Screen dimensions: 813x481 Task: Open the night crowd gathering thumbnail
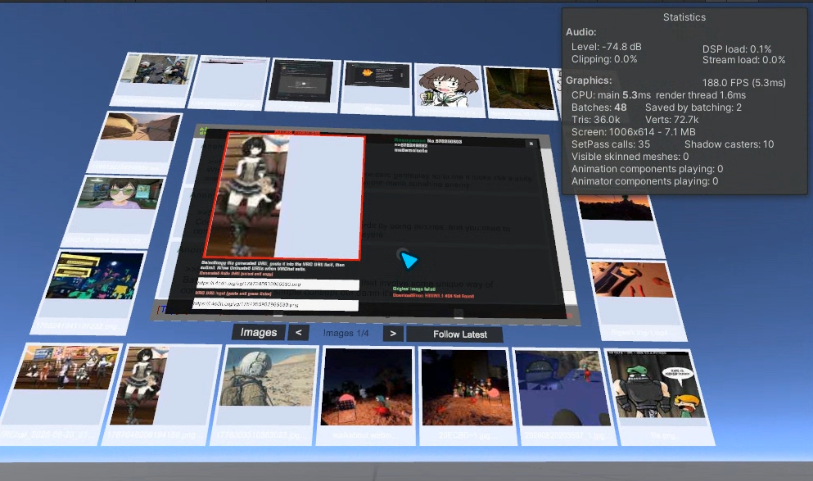pos(467,396)
